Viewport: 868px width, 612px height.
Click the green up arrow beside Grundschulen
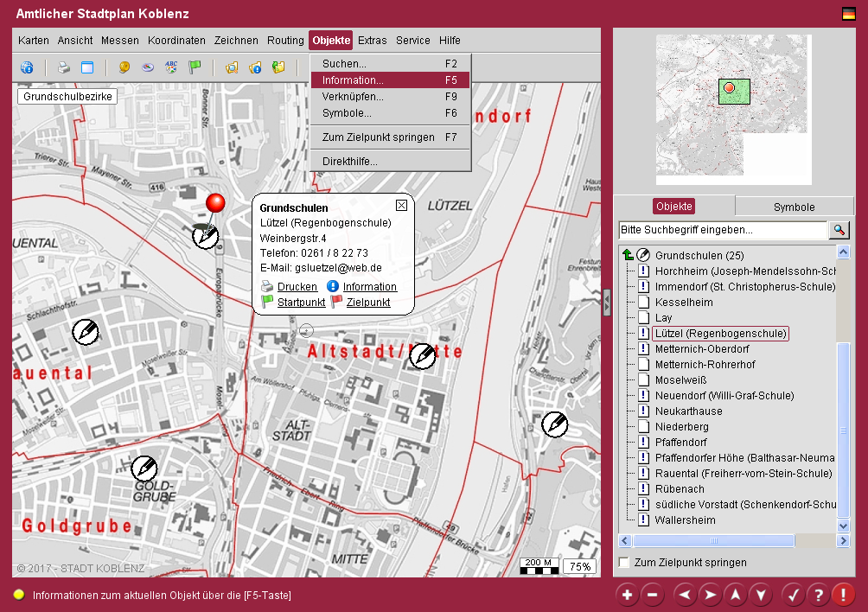click(x=628, y=255)
